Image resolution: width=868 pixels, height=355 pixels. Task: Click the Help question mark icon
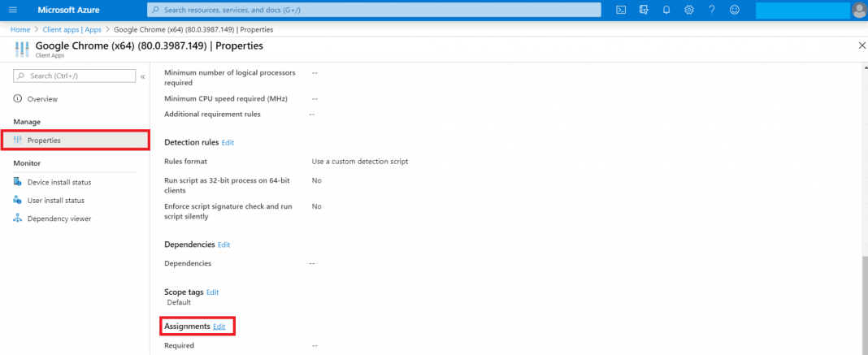[x=712, y=10]
